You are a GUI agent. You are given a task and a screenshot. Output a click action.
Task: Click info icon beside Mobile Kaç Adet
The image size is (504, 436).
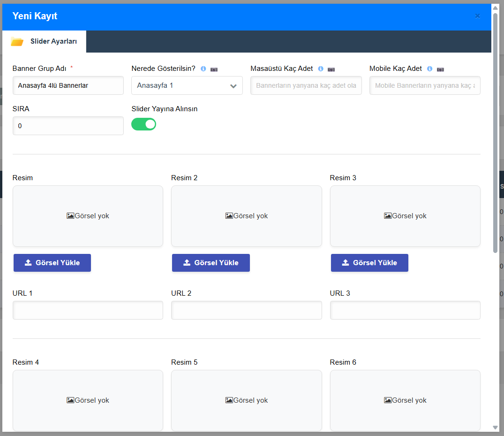(429, 69)
